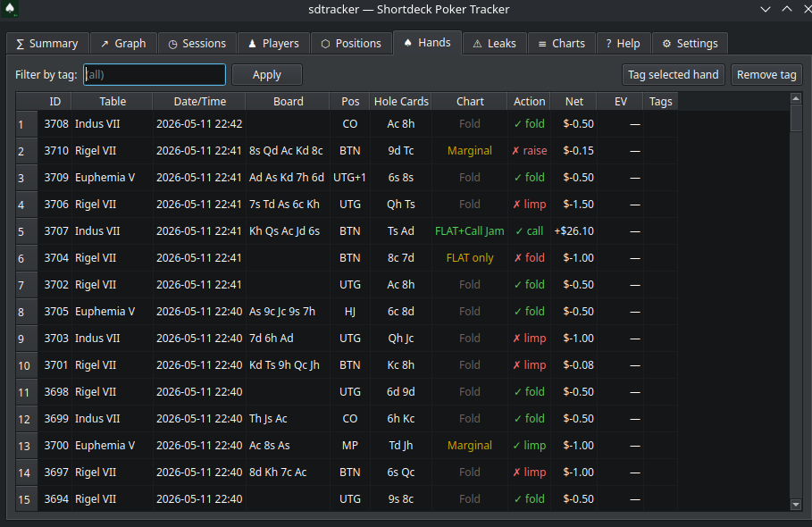
Task: Open the Help tab
Action: (623, 44)
